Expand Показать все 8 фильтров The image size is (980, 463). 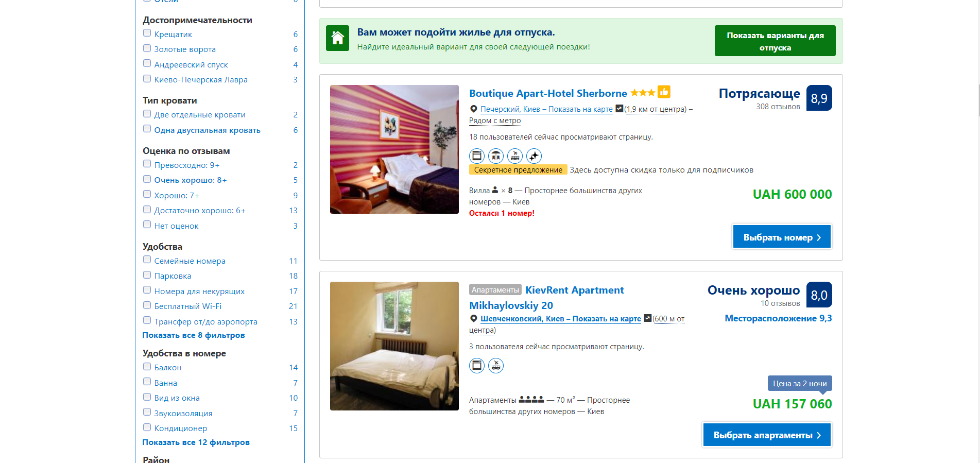click(194, 335)
